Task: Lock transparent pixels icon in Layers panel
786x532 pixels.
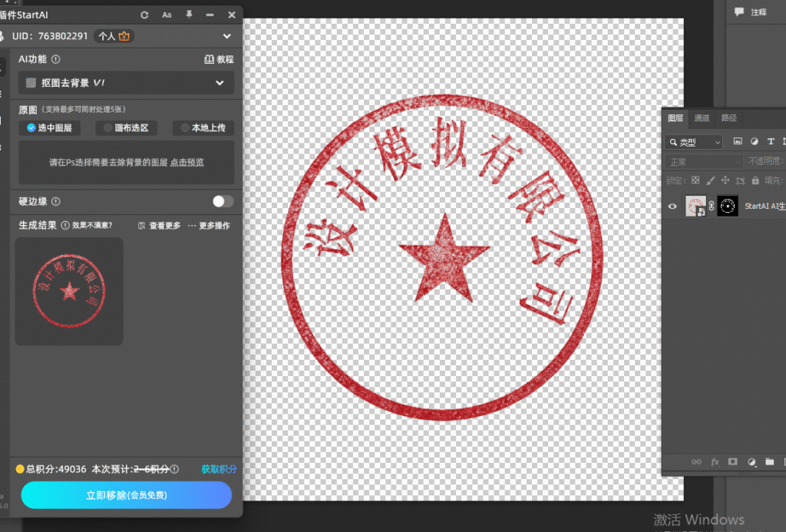Action: [695, 180]
